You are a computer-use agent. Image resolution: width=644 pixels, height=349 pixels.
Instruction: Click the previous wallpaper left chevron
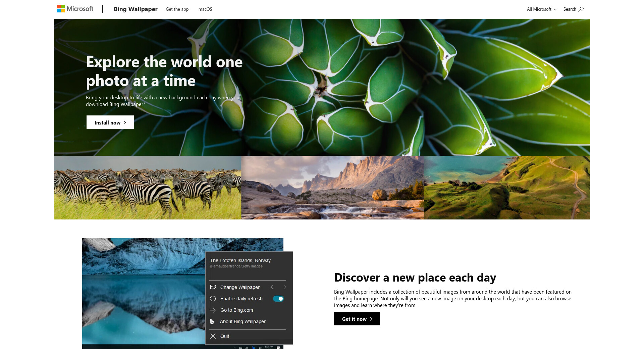coord(272,287)
